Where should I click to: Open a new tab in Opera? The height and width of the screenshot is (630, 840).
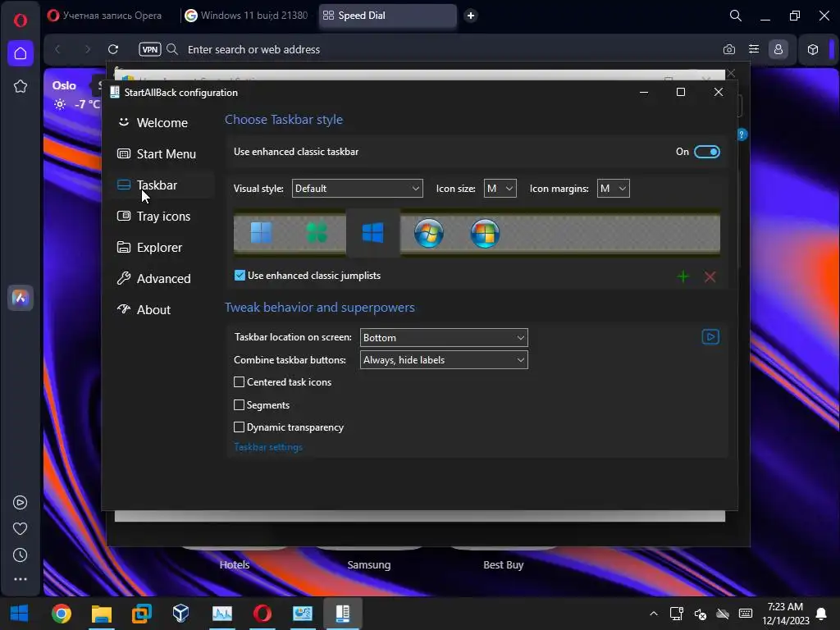[x=470, y=16]
